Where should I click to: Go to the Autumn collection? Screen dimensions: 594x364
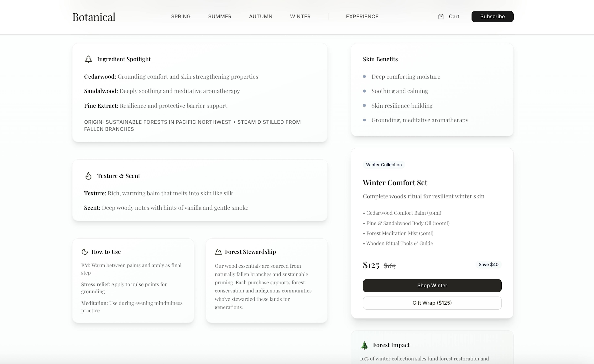[261, 17]
